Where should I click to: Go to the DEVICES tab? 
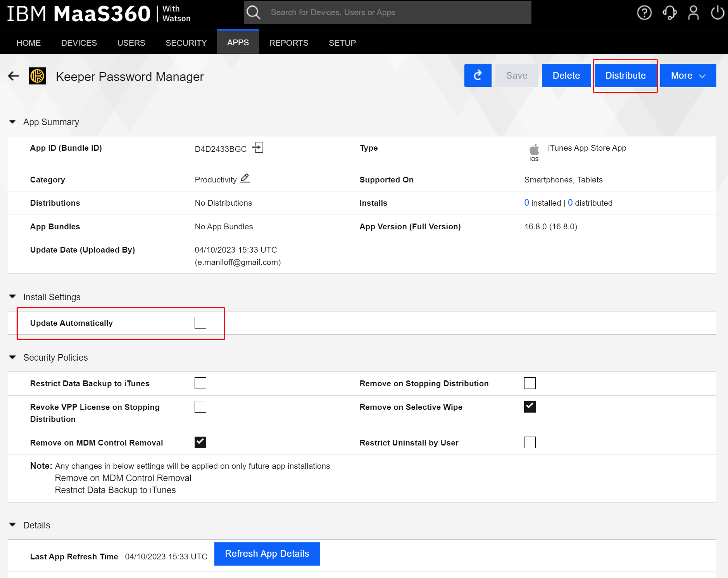click(x=79, y=43)
